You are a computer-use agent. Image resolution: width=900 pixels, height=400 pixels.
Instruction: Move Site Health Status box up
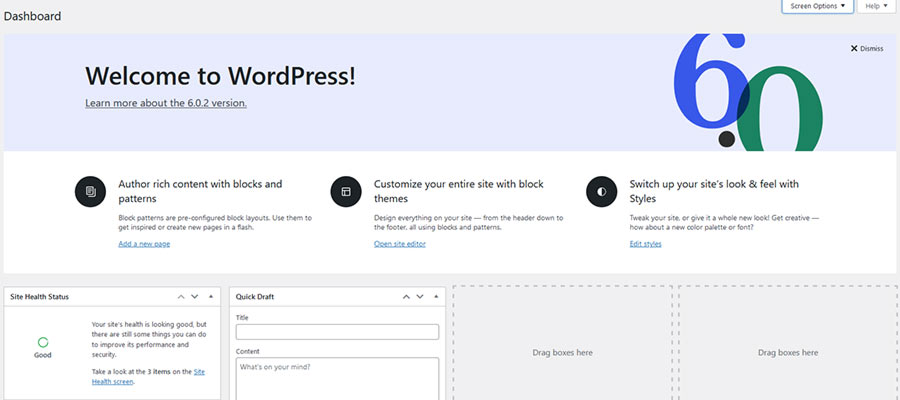pos(181,297)
